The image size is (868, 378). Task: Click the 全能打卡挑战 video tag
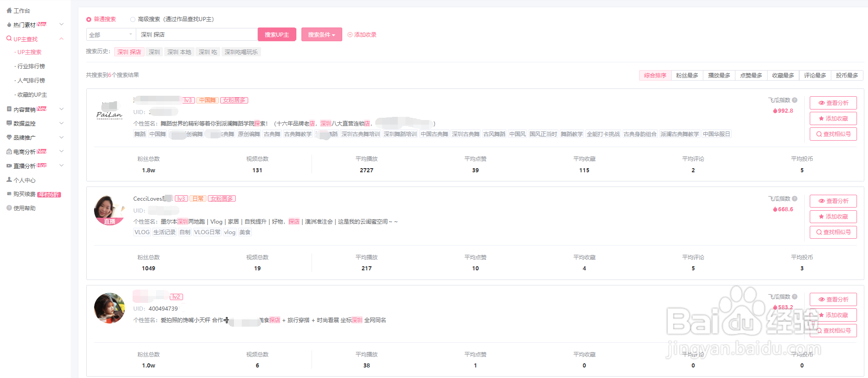point(603,134)
